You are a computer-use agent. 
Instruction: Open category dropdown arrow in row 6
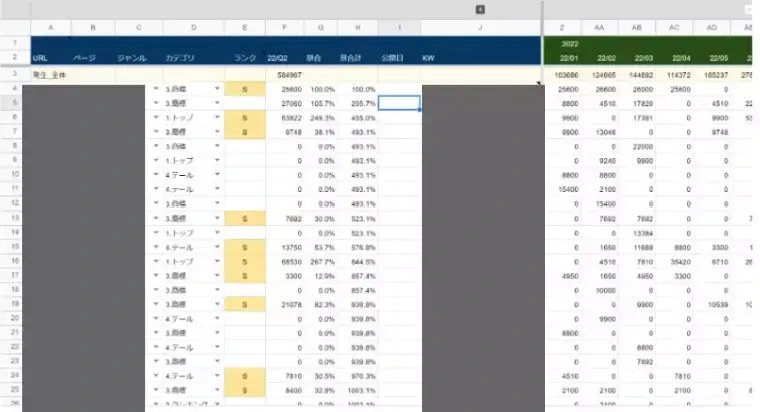217,117
